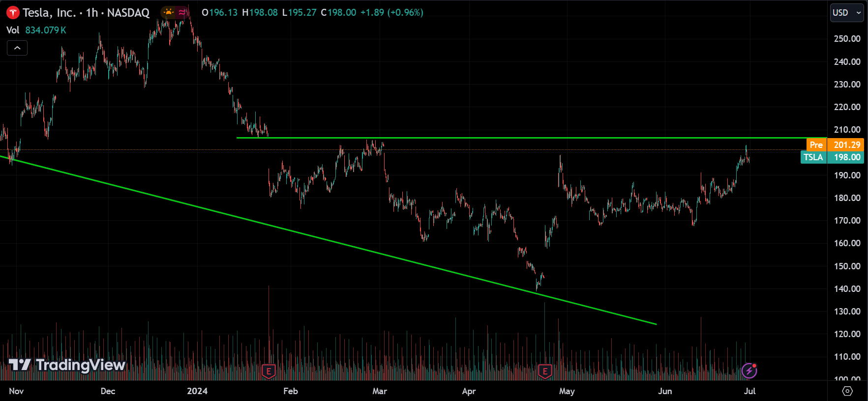Viewport: 868px width, 401px height.
Task: Click the TSLA 198.00 price label
Action: pos(832,157)
